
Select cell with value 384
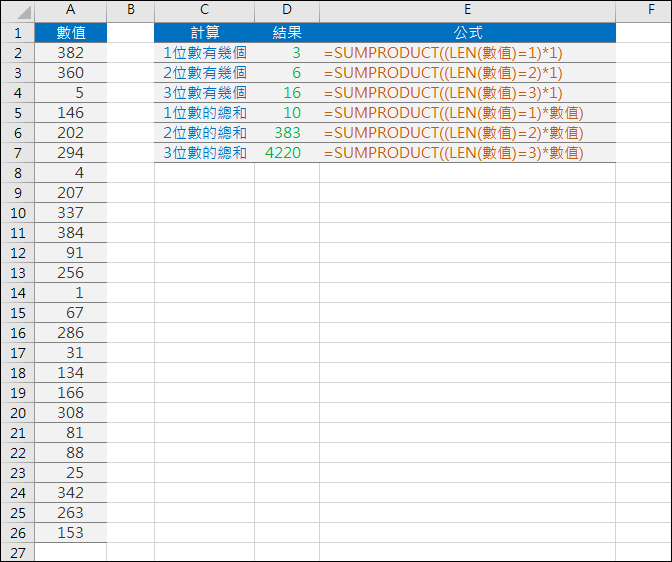pyautogui.click(x=71, y=233)
